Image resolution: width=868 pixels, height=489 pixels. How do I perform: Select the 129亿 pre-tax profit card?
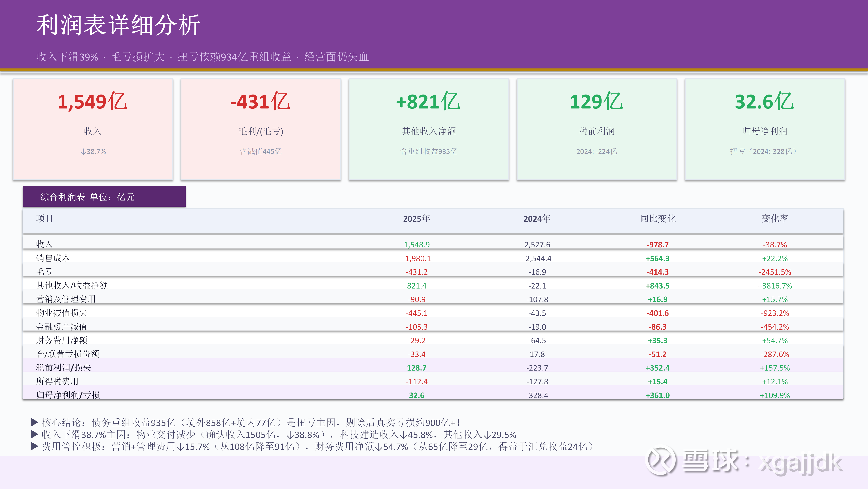coord(596,129)
